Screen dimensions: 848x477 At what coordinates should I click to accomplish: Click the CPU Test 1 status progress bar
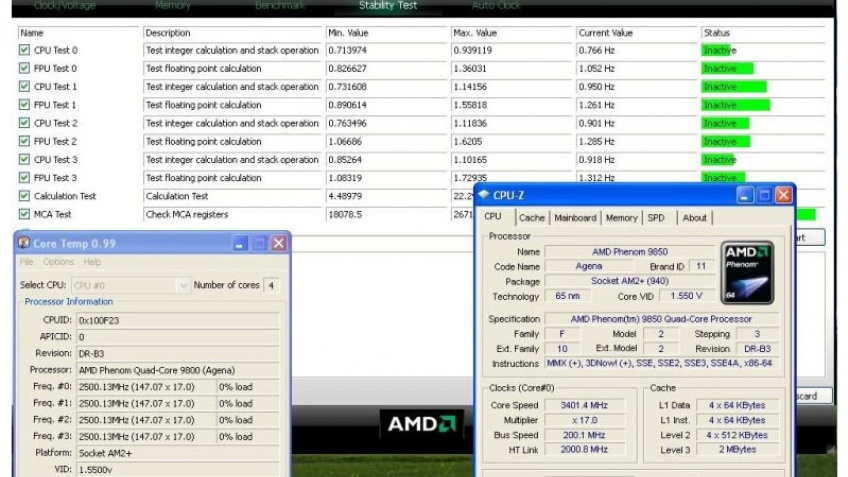pos(734,87)
